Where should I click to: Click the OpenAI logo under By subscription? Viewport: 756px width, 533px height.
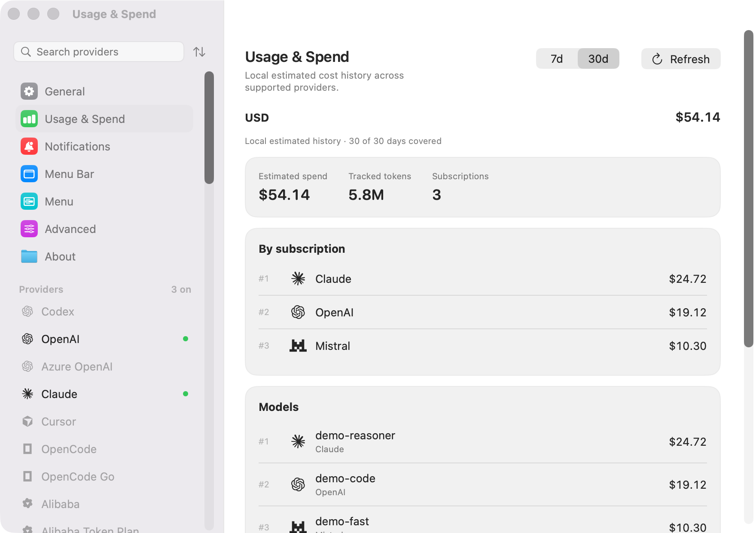[298, 312]
